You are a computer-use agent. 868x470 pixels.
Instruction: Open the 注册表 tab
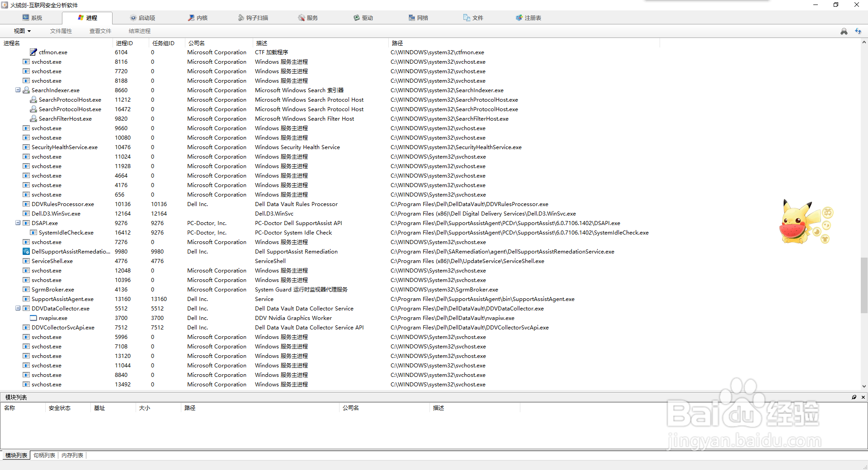click(528, 18)
